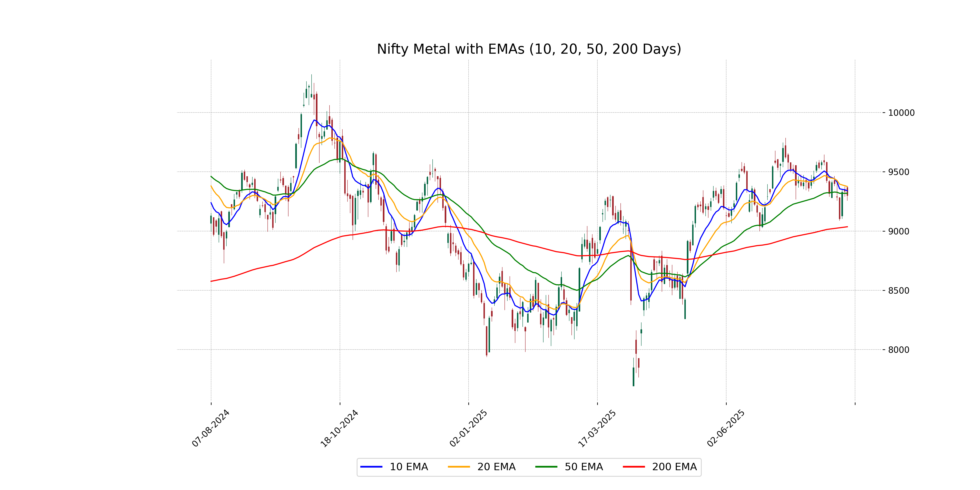The height and width of the screenshot is (490, 980).
Task: Click the orange 20 EMA legend line
Action: pyautogui.click(x=459, y=467)
